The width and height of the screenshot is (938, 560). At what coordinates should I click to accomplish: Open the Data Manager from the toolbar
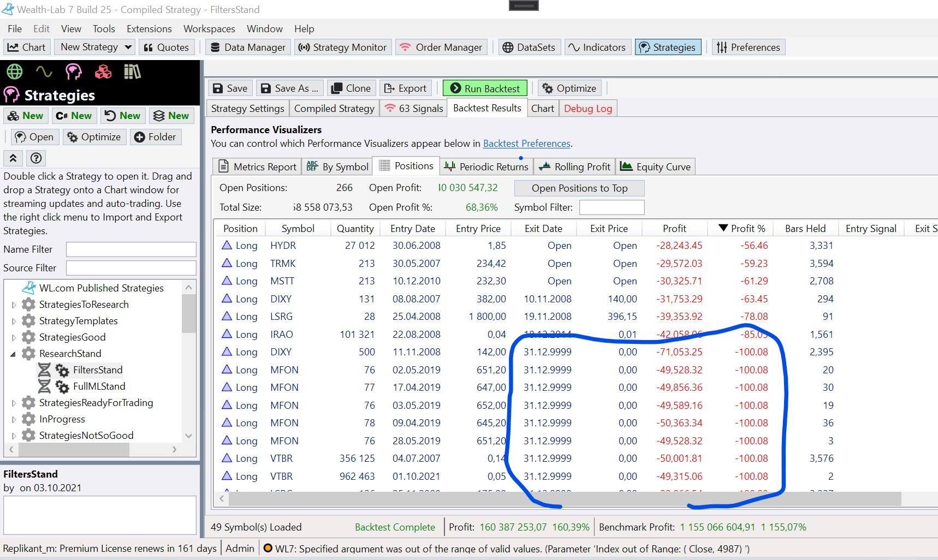[248, 47]
